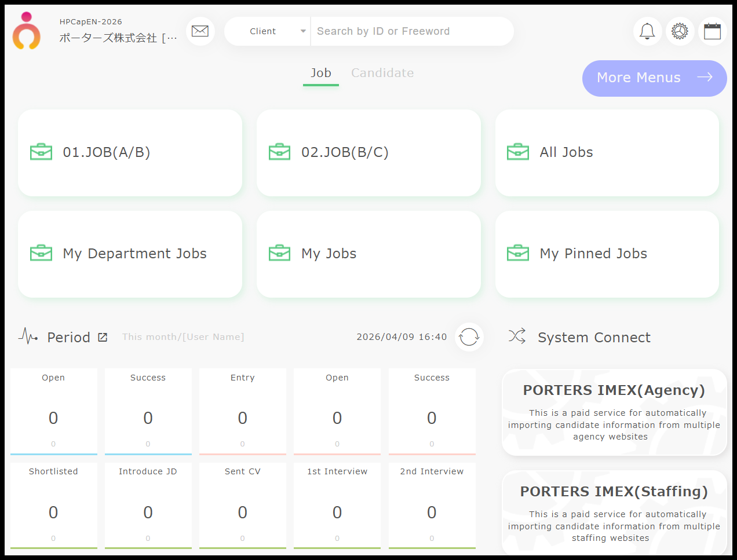Image resolution: width=737 pixels, height=560 pixels.
Task: Click the Period pulse chart icon
Action: pos(28,336)
